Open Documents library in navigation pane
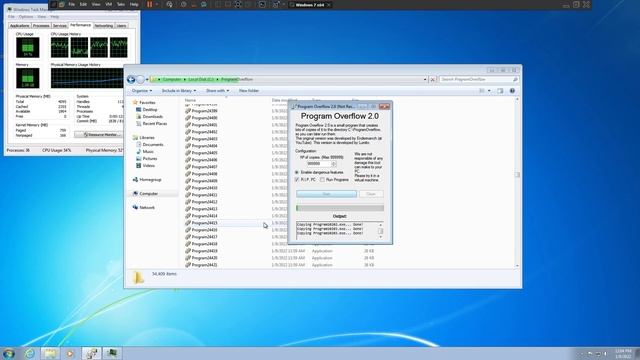This screenshot has height=360, width=640. [x=150, y=144]
